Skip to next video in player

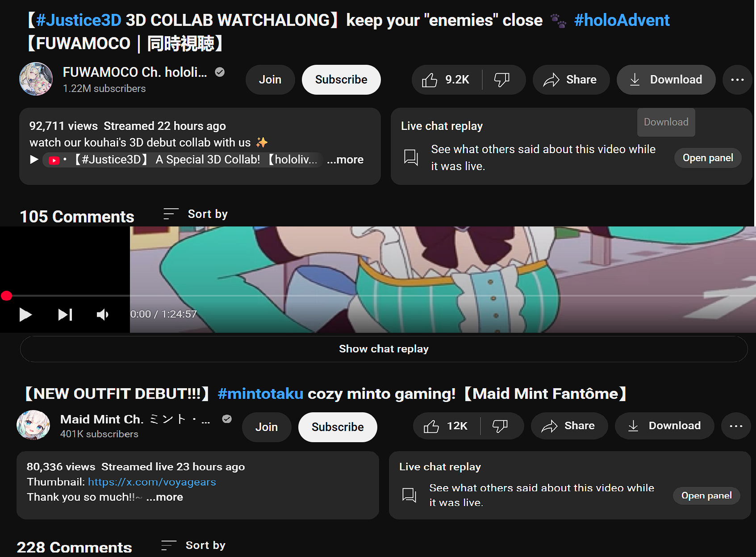pyautogui.click(x=65, y=315)
